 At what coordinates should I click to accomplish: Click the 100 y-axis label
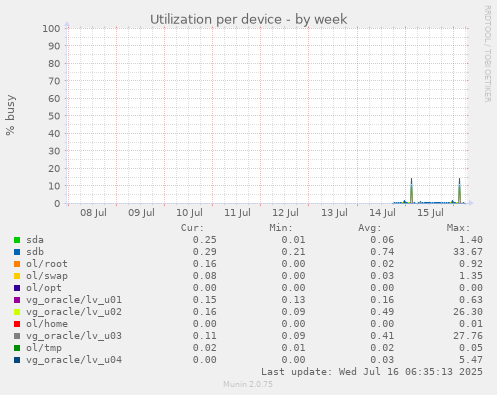point(51,29)
